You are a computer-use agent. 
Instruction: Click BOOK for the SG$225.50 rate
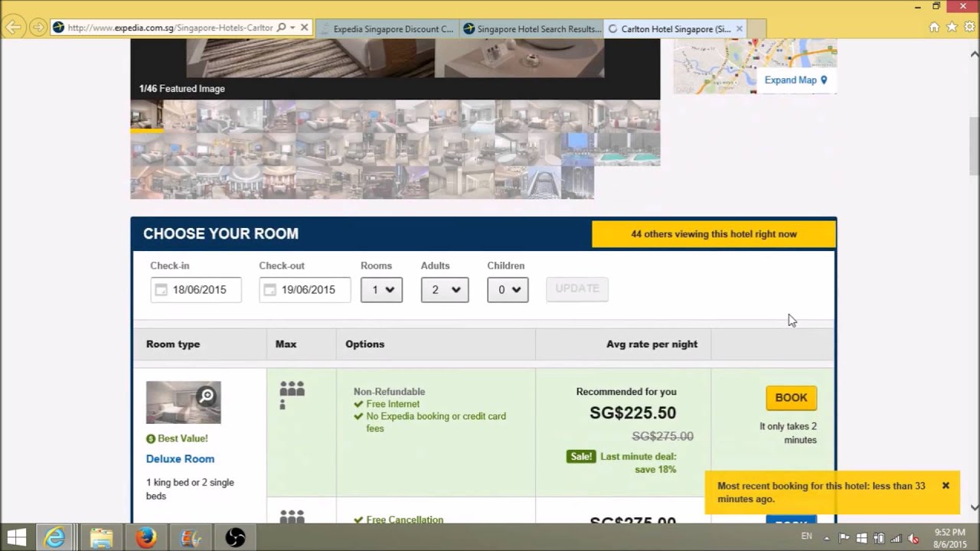pos(792,398)
